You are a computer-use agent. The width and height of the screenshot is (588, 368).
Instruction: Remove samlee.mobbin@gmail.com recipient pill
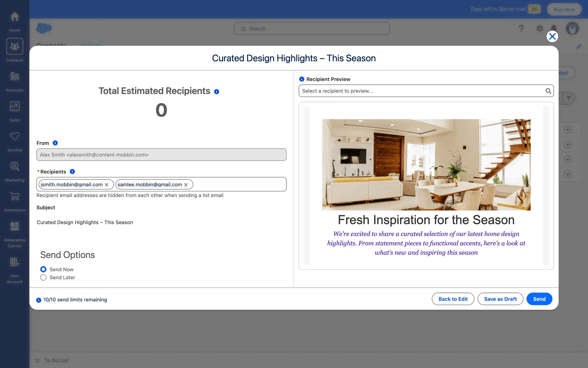tap(186, 185)
